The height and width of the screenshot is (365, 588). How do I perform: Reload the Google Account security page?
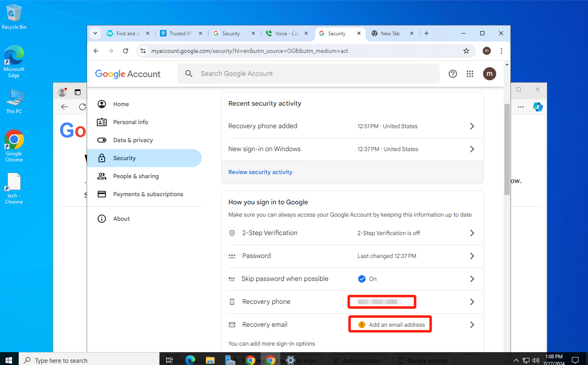pyautogui.click(x=126, y=51)
